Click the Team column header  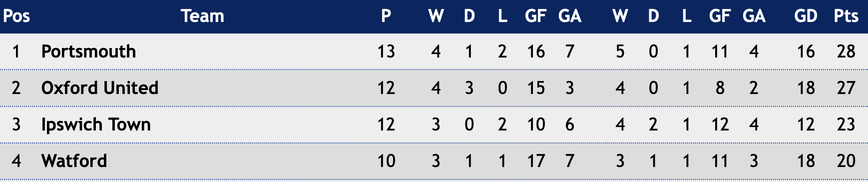point(202,16)
